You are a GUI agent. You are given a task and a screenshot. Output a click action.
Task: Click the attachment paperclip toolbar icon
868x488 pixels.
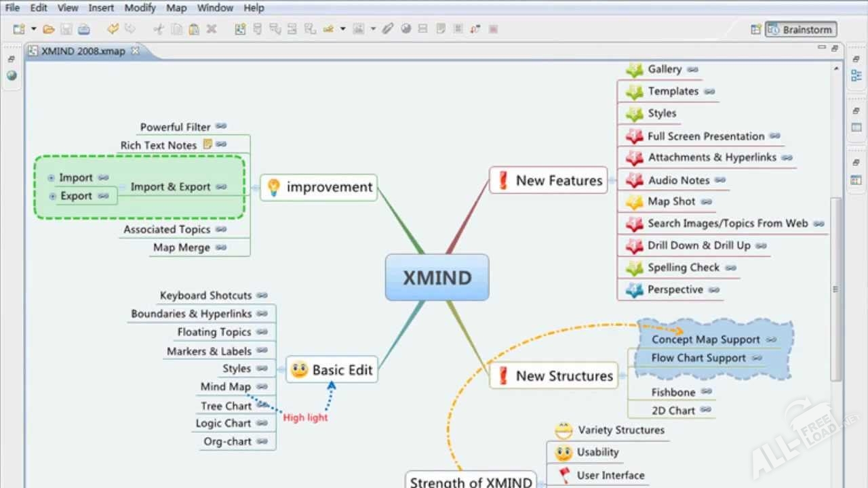click(x=387, y=29)
